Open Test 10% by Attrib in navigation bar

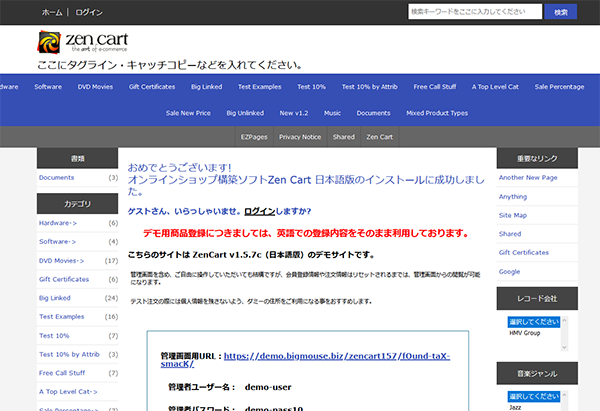(370, 87)
